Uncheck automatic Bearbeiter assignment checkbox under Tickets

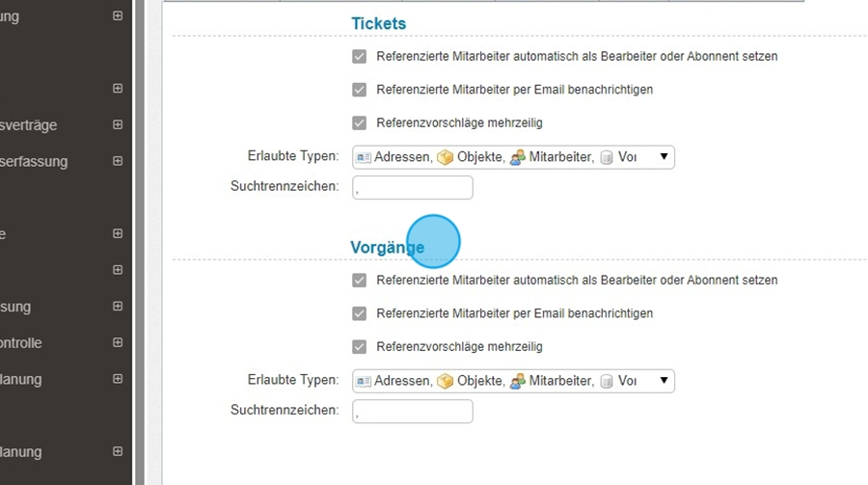click(x=360, y=56)
